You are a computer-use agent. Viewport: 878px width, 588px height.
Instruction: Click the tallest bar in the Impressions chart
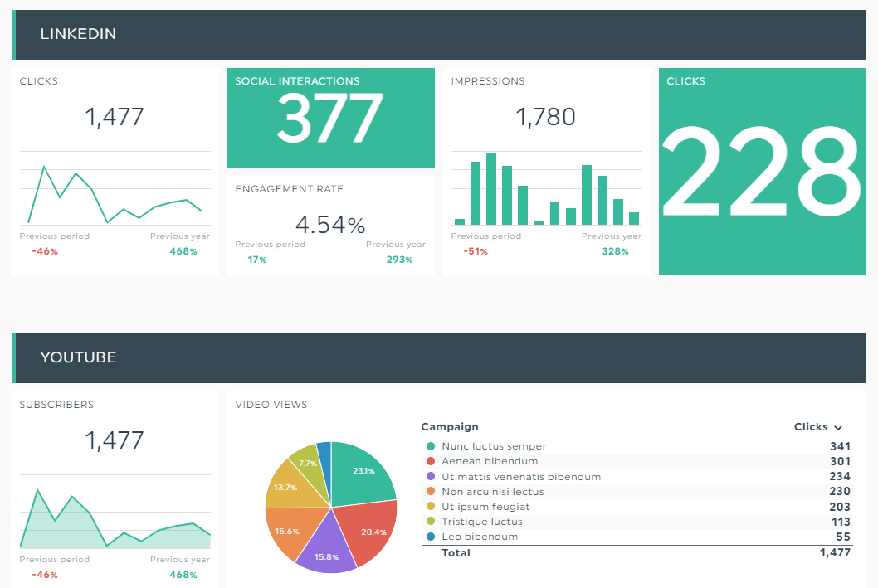coord(491,188)
